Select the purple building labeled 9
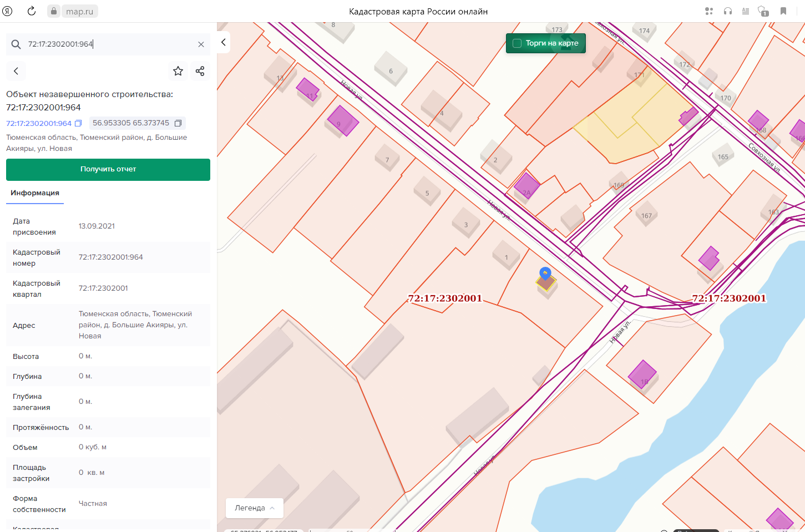 (342, 121)
